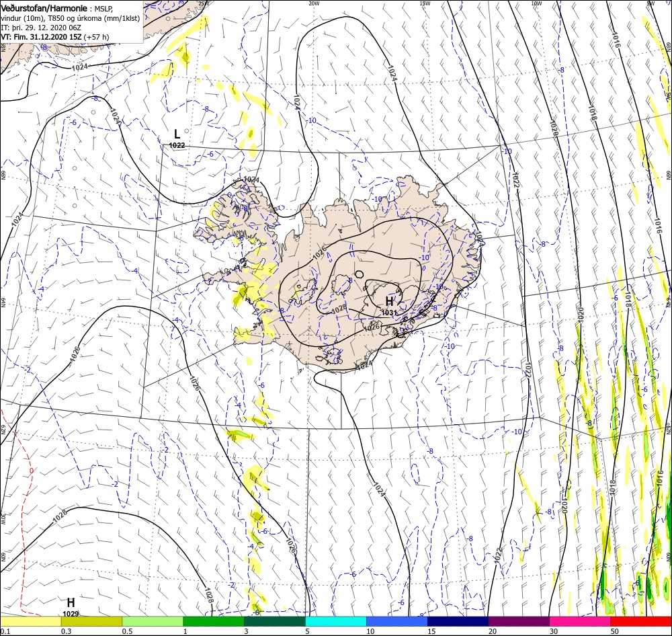Click the cyan 5–10 mm legend swatch
The width and height of the screenshot is (672, 636).
tap(336, 621)
